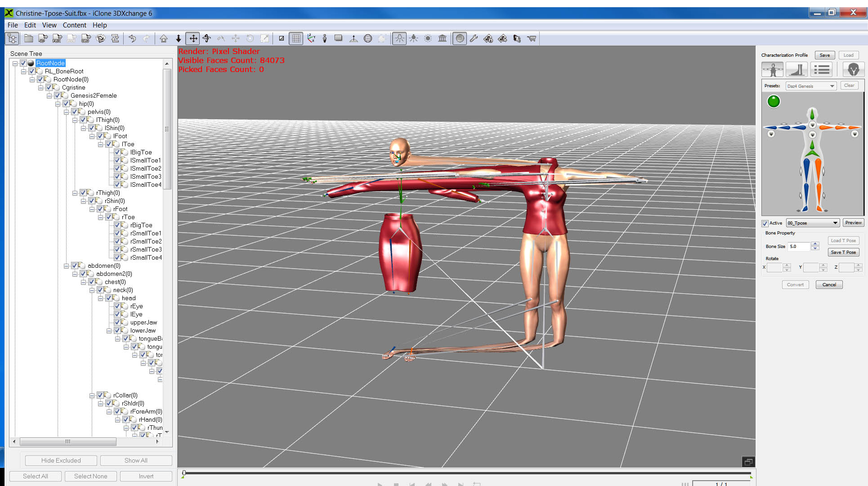Click the shopping cart icon
Screen dimensions: 868x486
tap(531, 39)
